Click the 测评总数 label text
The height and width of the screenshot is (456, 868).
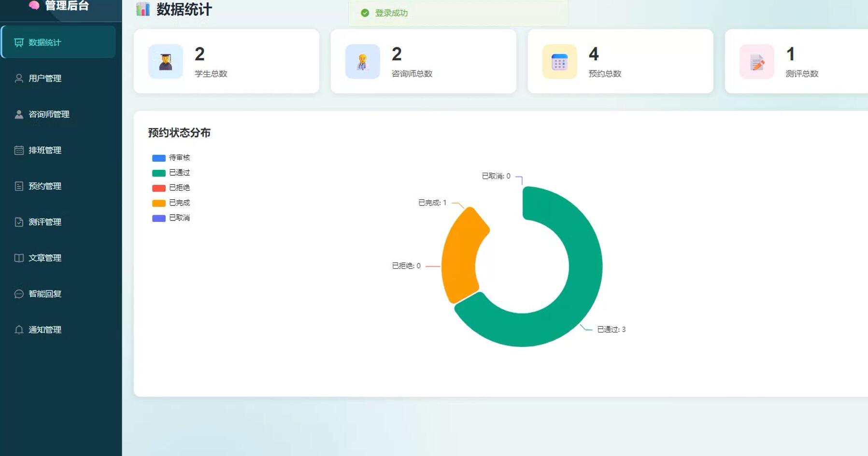point(802,74)
